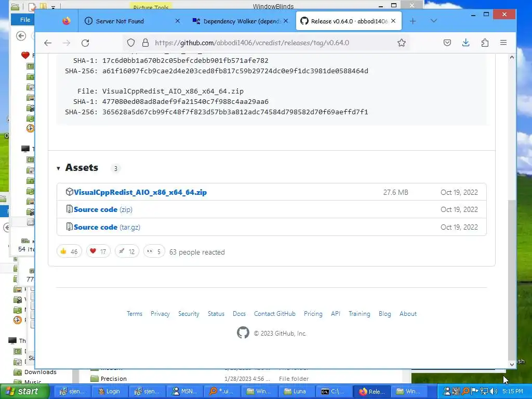Click page scrollbar down arrow
The height and width of the screenshot is (399, 532).
(512, 364)
